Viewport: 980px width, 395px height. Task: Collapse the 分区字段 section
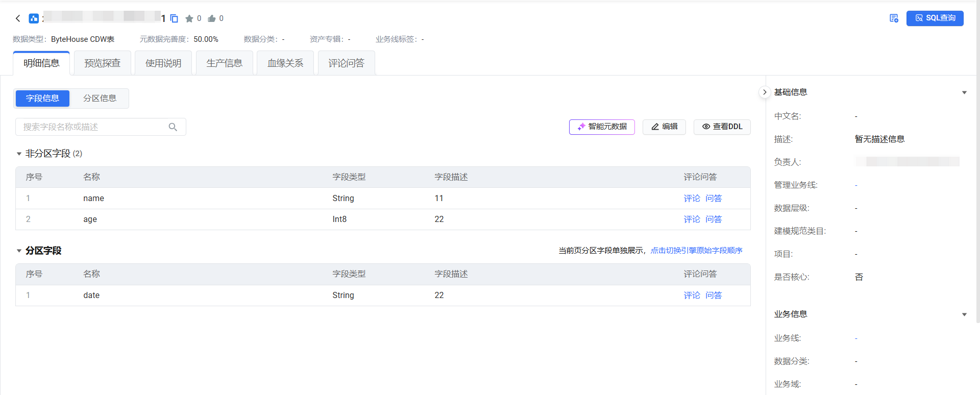point(19,251)
